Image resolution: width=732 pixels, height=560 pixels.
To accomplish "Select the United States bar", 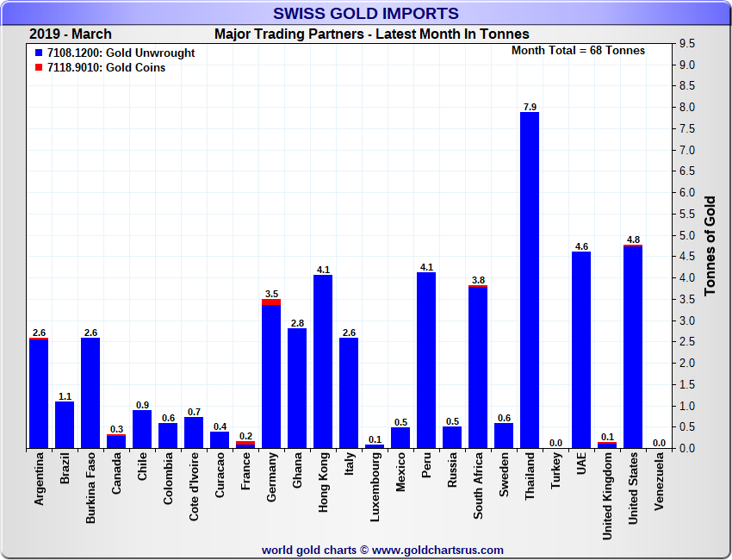I will (633, 346).
